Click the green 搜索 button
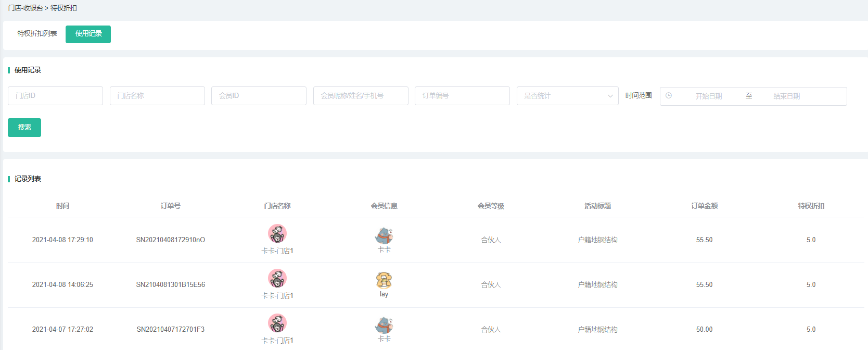Image resolution: width=868 pixels, height=350 pixels. pyautogui.click(x=24, y=128)
